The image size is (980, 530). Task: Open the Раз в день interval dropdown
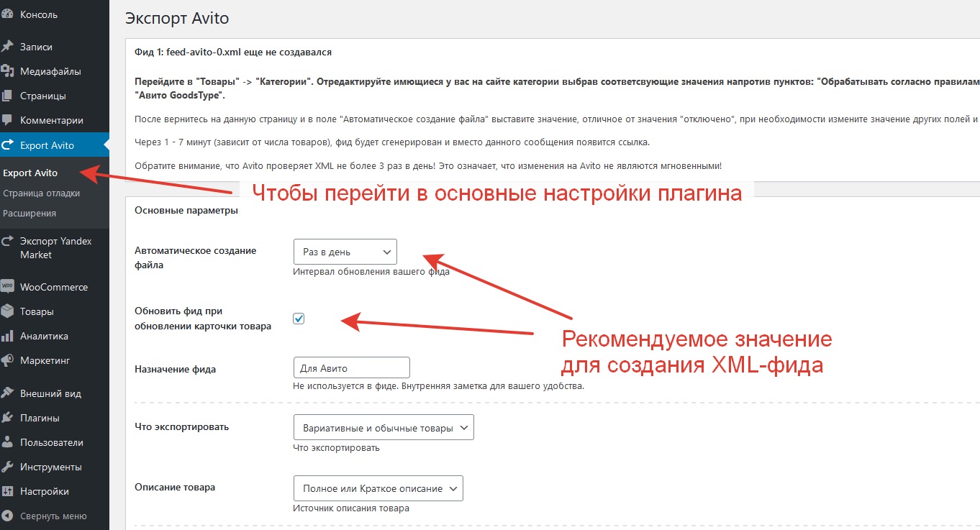tap(345, 252)
